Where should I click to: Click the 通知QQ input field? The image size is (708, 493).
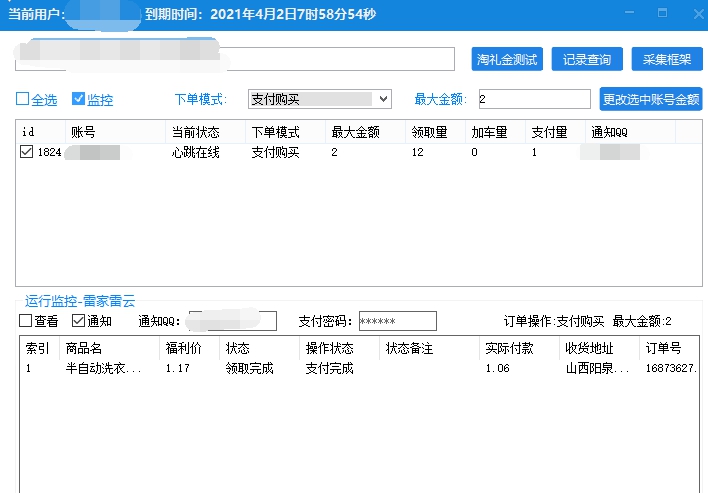pos(233,321)
